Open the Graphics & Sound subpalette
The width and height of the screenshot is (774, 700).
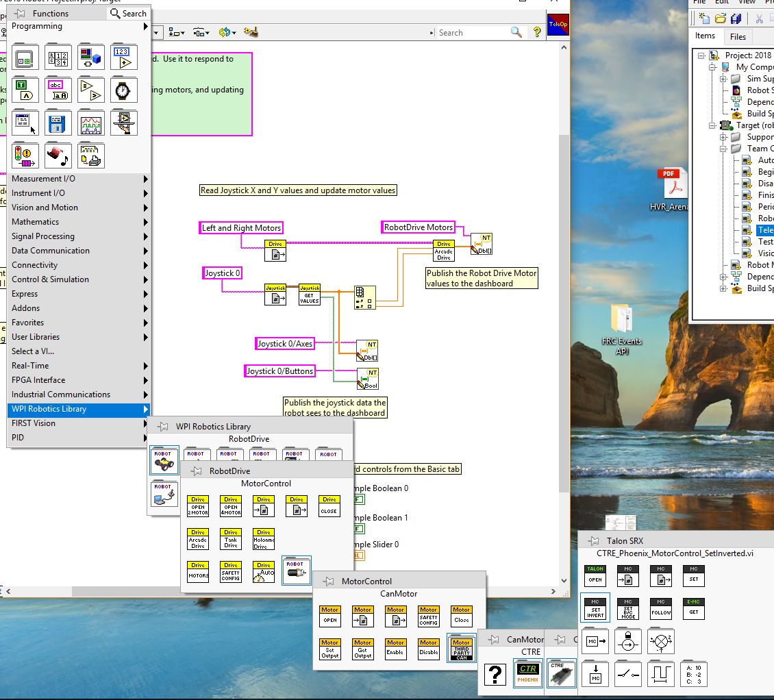[x=58, y=155]
